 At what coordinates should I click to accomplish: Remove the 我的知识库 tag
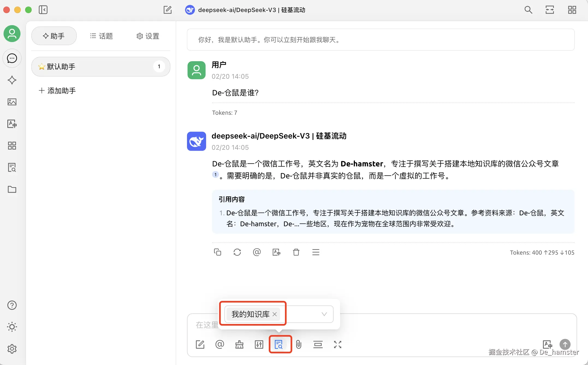pos(275,314)
